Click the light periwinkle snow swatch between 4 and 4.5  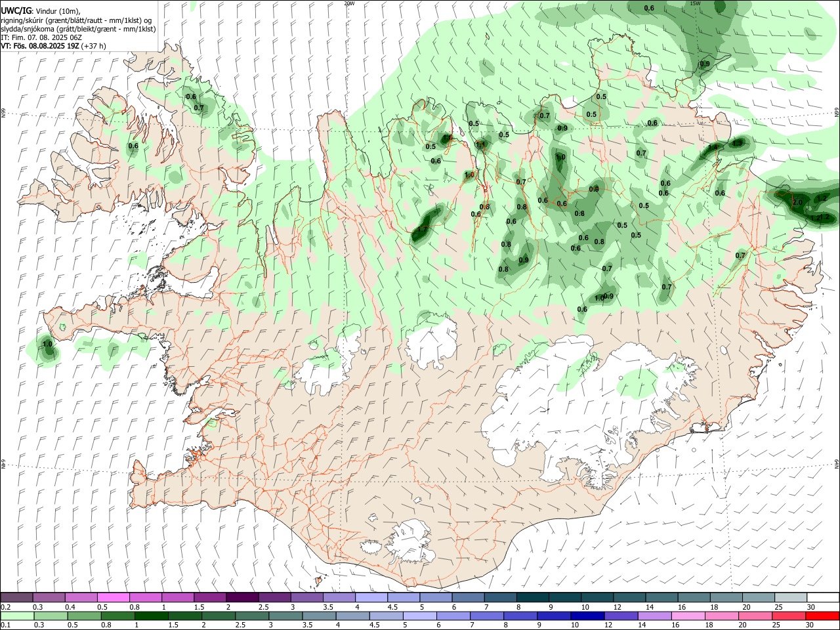pos(371,597)
